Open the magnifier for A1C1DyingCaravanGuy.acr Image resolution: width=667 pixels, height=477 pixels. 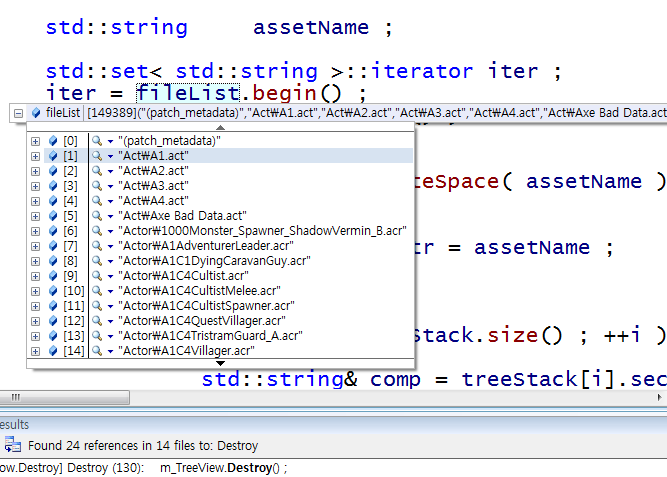tap(97, 260)
